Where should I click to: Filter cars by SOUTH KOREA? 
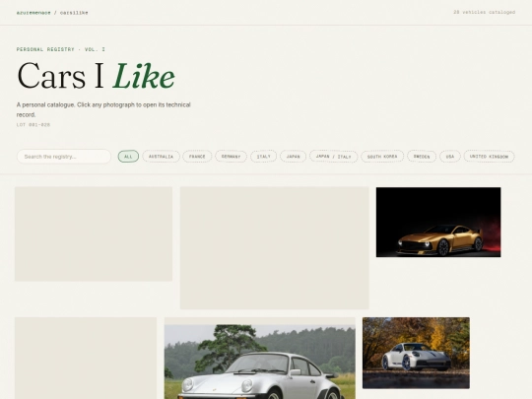click(382, 157)
